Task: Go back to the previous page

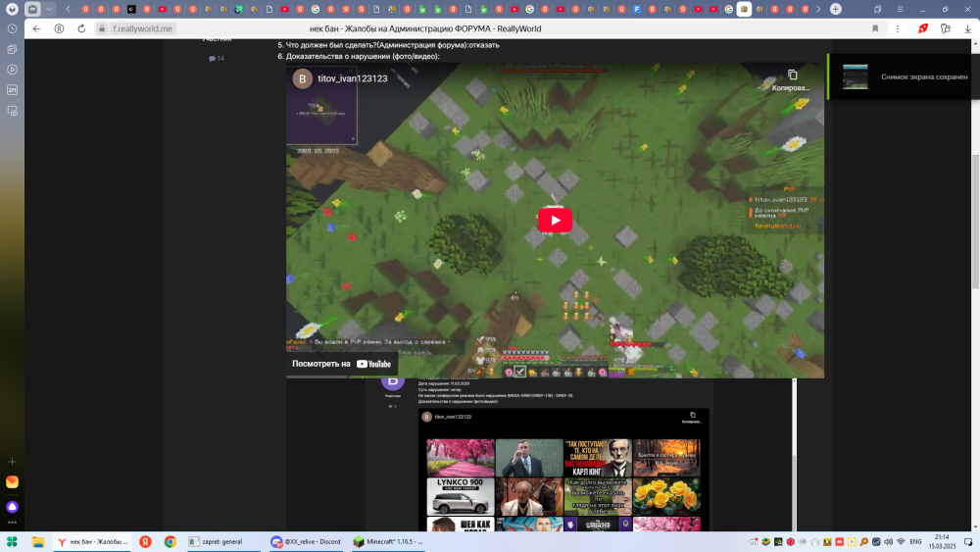Action: pos(37,28)
